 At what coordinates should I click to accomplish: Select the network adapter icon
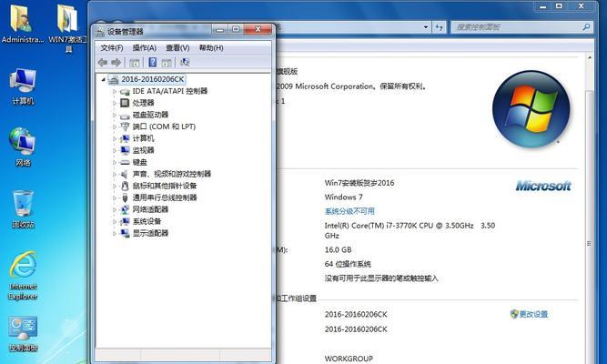pyautogui.click(x=125, y=209)
